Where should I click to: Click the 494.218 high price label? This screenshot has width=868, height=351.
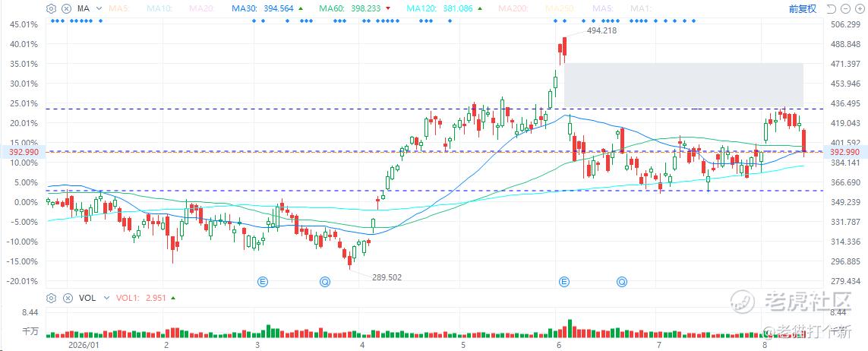tap(601, 31)
